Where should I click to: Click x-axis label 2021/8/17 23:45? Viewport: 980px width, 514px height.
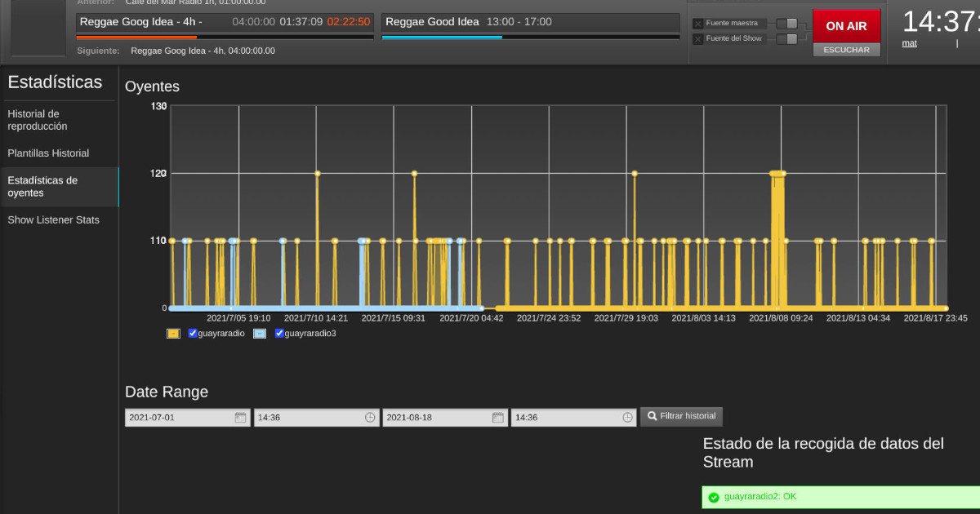pos(935,318)
